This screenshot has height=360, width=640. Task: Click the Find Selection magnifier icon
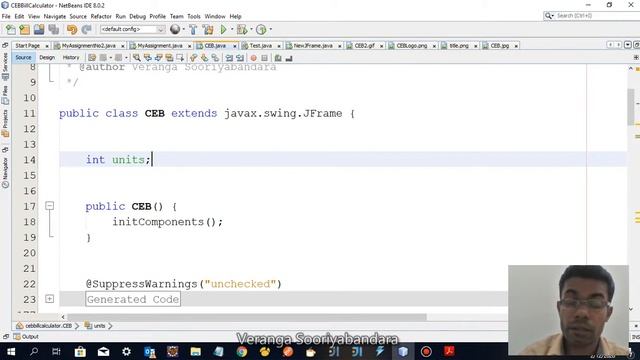click(136, 58)
